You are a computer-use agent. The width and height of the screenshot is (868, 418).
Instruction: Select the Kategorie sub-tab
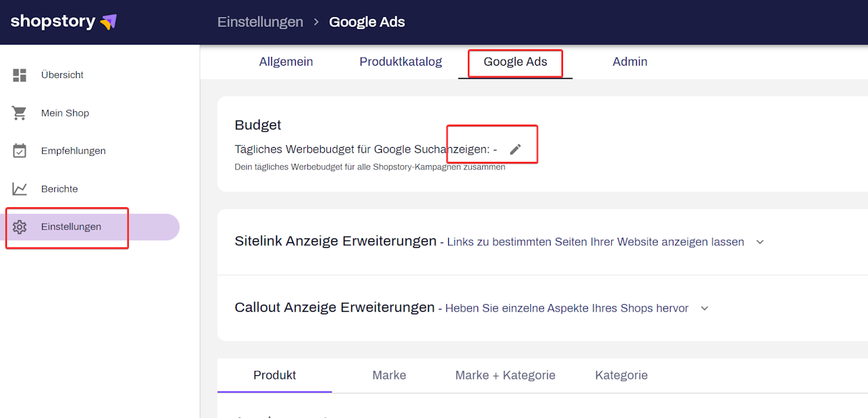pyautogui.click(x=621, y=375)
